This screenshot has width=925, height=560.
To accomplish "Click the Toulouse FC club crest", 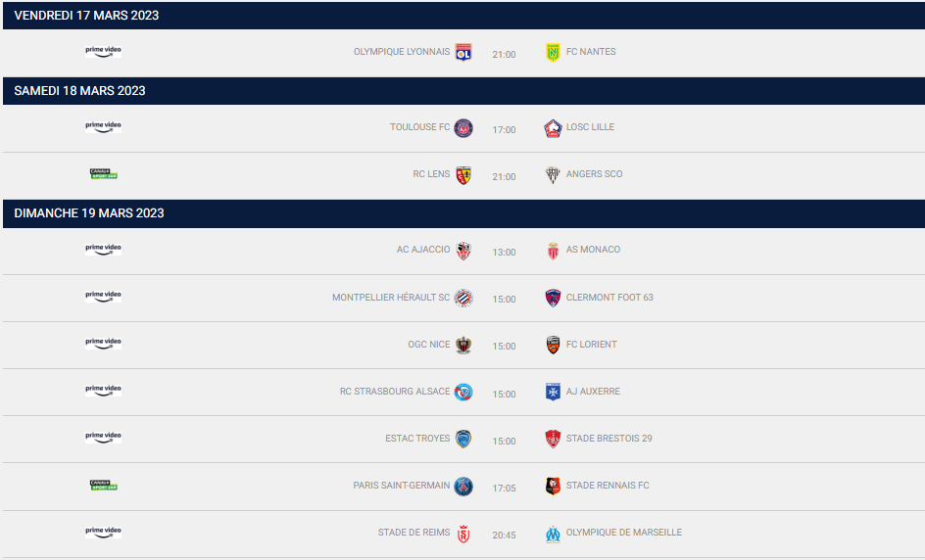I will click(463, 128).
